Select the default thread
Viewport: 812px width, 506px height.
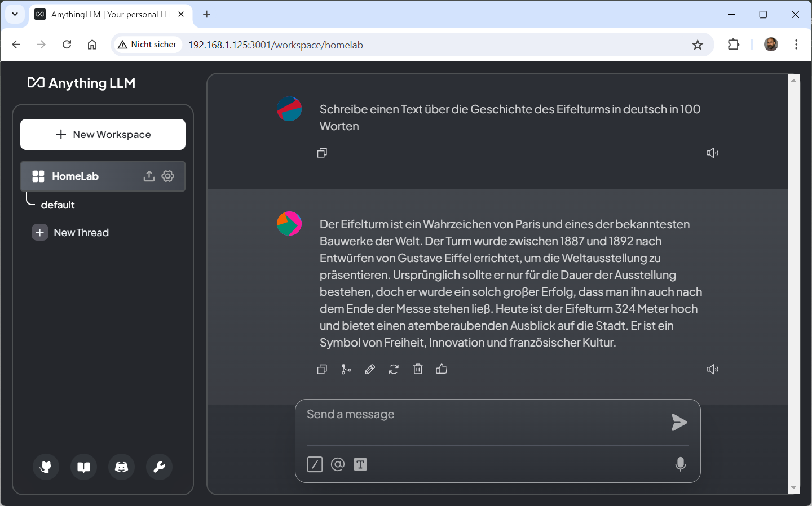[58, 205]
